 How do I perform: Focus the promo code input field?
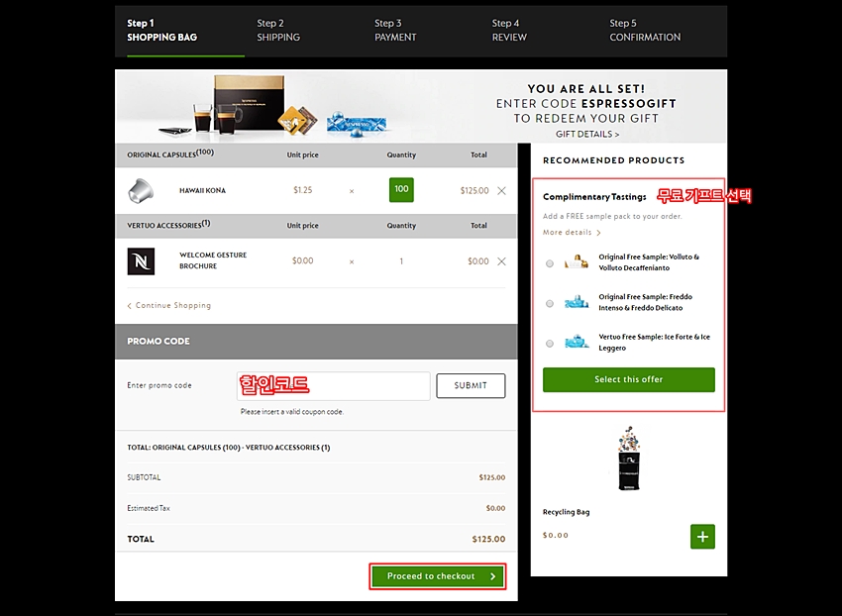point(333,385)
